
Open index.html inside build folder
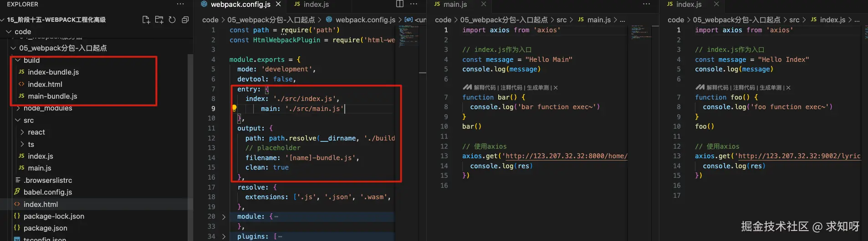pos(45,84)
